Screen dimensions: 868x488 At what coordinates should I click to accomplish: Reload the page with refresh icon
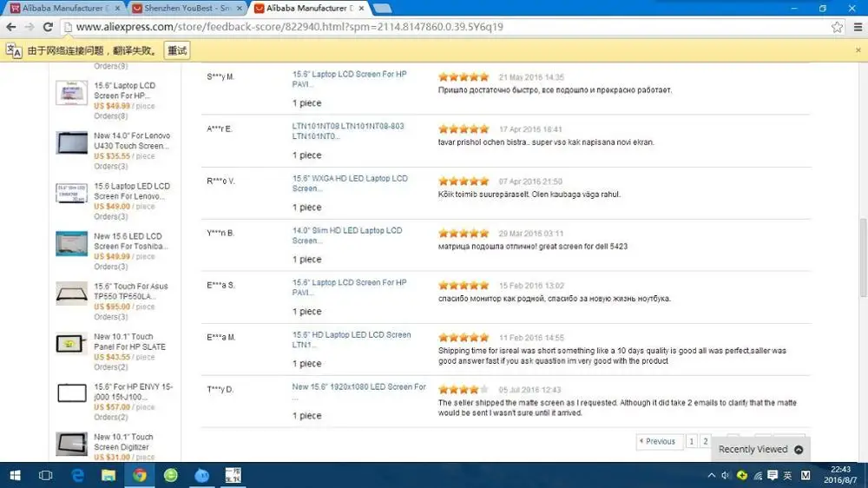(48, 27)
